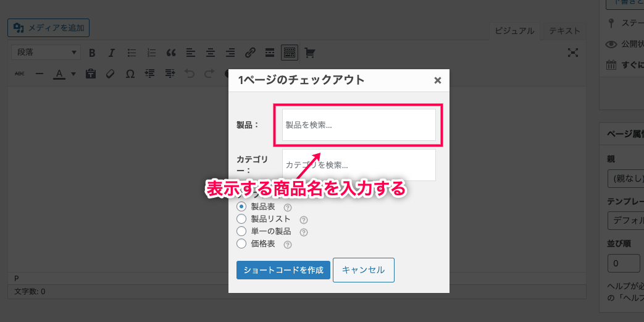Switch to the ビジュアル editor tab
644x322 pixels.
(x=514, y=31)
